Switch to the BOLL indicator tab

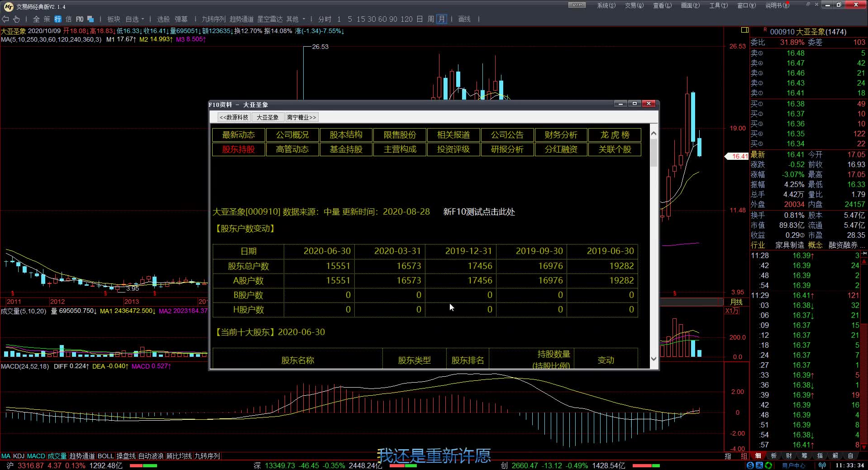point(105,456)
